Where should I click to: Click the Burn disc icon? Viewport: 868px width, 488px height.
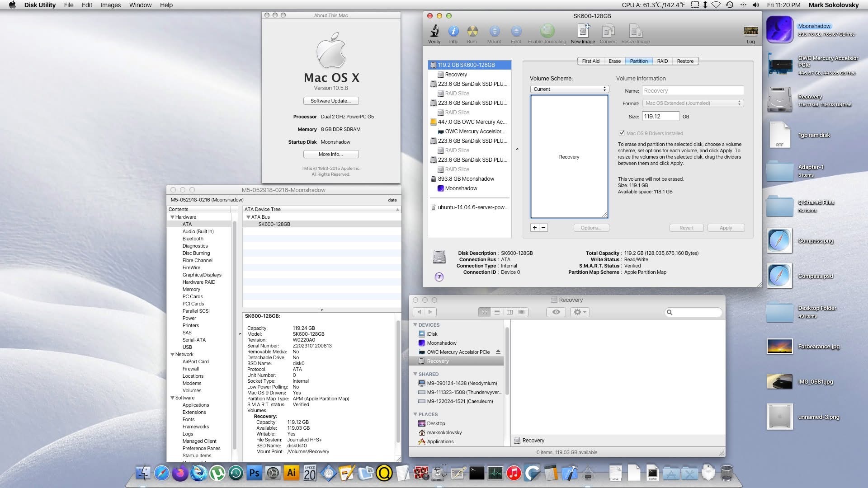(472, 32)
